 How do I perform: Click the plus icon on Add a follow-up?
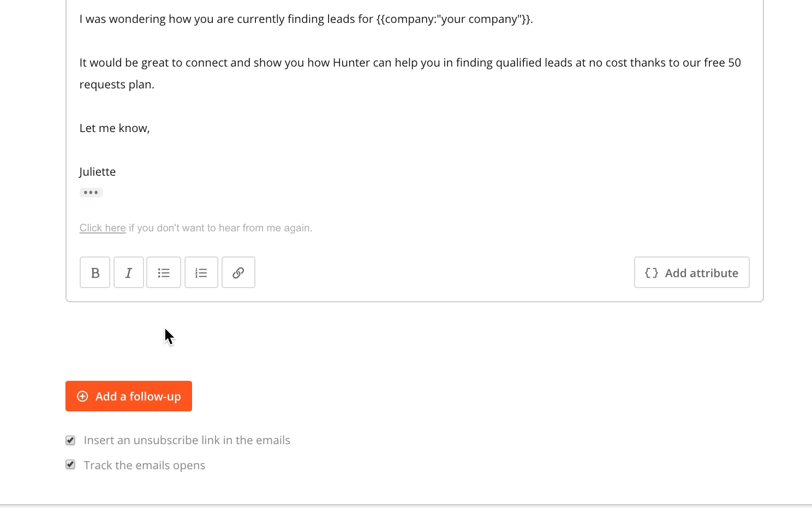pyautogui.click(x=83, y=396)
